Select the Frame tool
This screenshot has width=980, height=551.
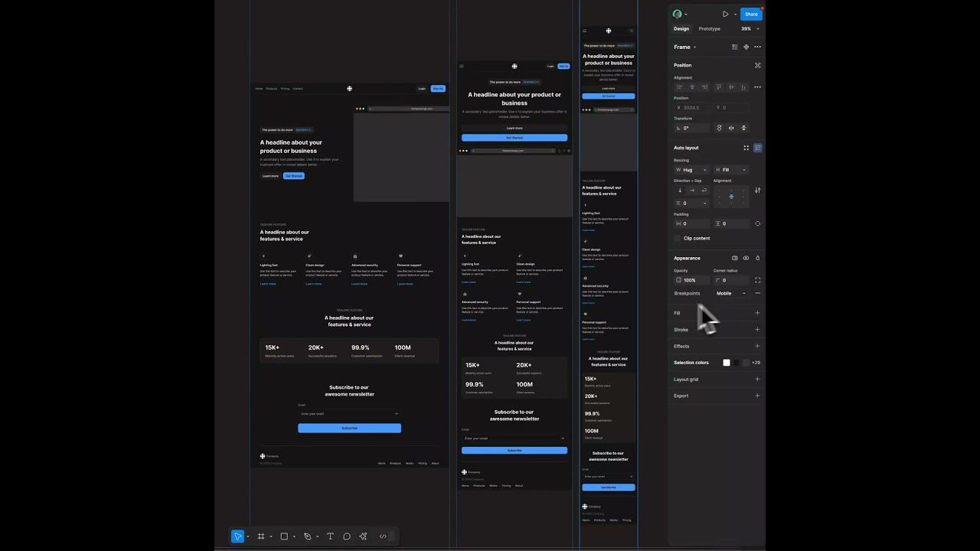click(x=261, y=536)
